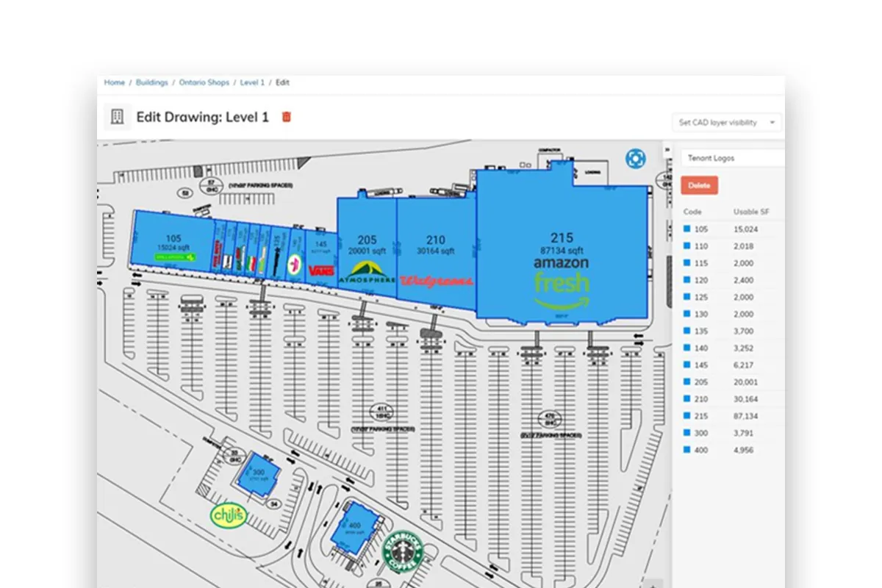This screenshot has height=588, width=882.
Task: Select the green tenant logo in unit 105
Action: (x=174, y=257)
